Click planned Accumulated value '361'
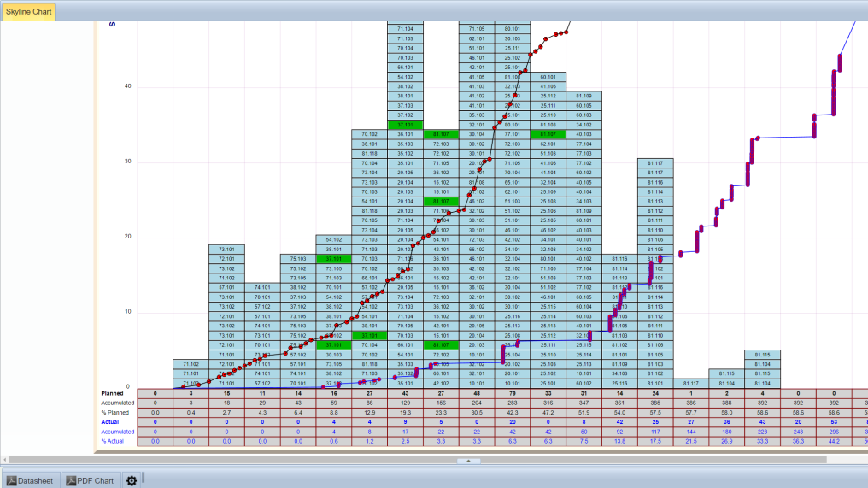Screen dimensions: 868x488 pos(619,403)
